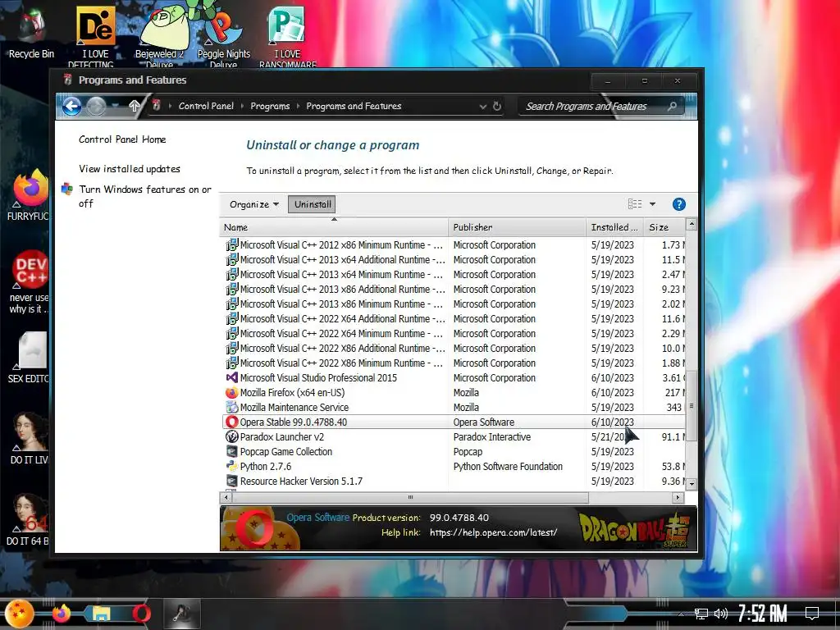Click the Paradox Launcher v2 icon

[231, 437]
